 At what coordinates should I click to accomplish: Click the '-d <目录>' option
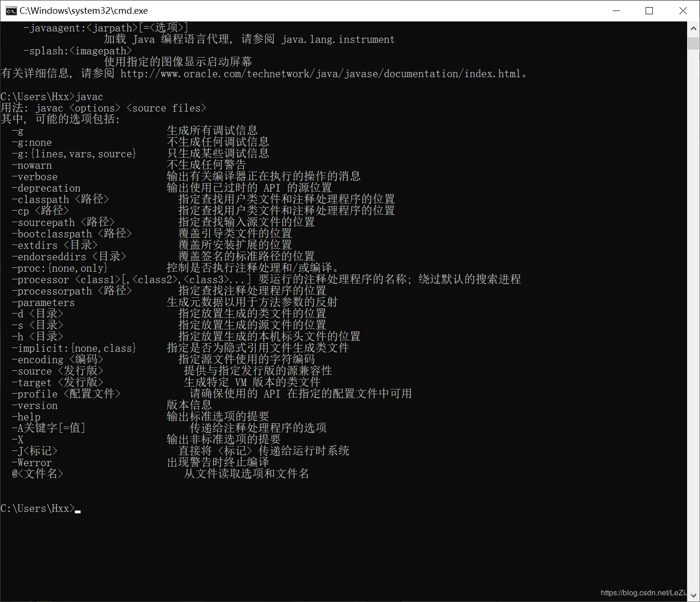click(x=38, y=314)
